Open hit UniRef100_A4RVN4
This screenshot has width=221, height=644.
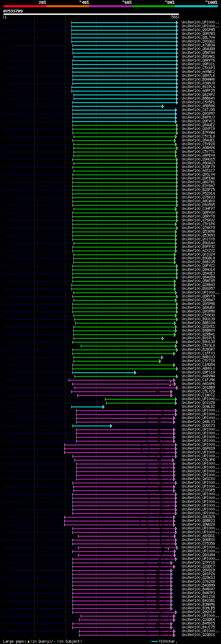tap(198, 376)
